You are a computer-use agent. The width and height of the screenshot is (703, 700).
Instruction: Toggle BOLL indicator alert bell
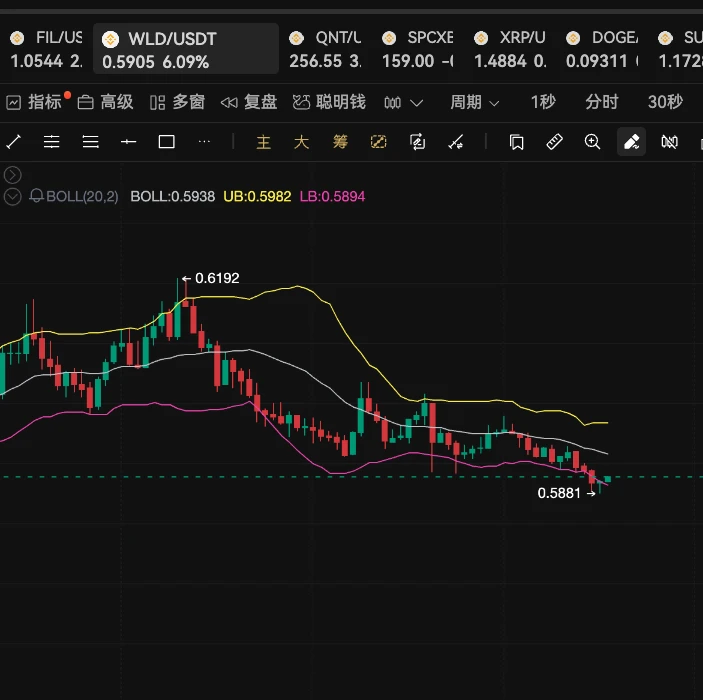point(36,196)
